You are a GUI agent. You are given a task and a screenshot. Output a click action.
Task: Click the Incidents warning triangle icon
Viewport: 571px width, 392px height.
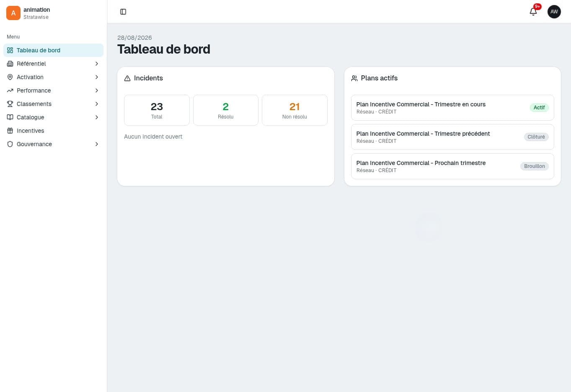[127, 78]
